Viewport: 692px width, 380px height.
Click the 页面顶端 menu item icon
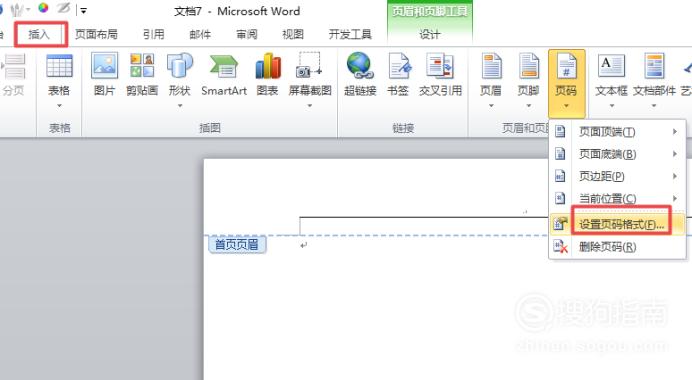tap(560, 132)
